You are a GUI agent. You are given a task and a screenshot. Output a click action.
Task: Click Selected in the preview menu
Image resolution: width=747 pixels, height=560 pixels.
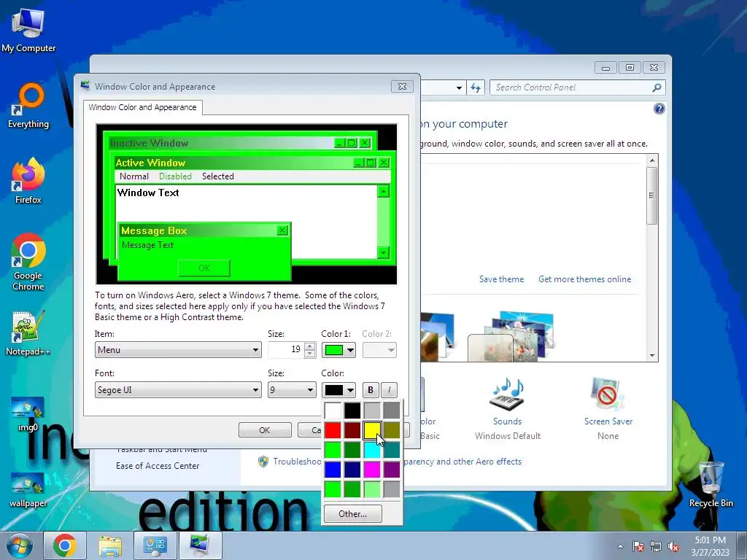click(217, 176)
